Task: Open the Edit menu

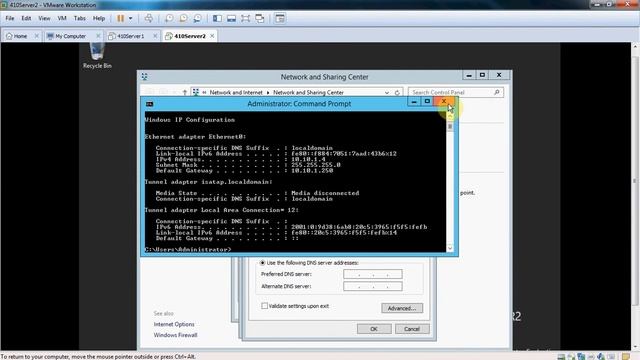Action: [26, 18]
